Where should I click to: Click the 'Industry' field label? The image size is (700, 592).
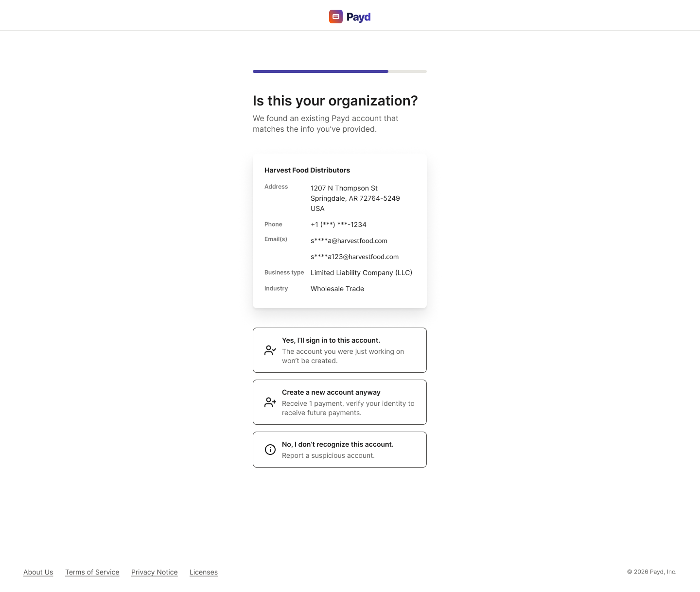pos(276,289)
